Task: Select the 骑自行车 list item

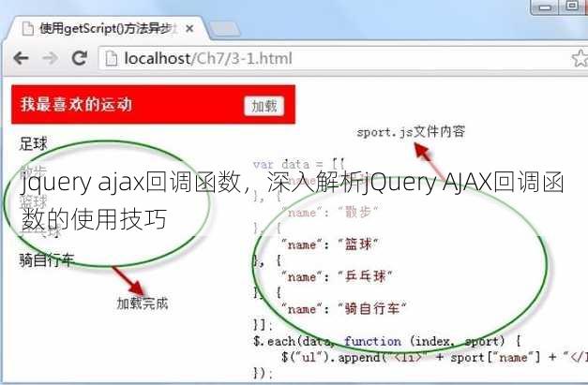Action: point(47,259)
